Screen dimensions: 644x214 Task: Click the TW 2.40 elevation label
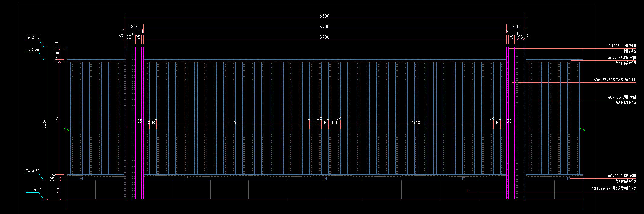(32, 37)
